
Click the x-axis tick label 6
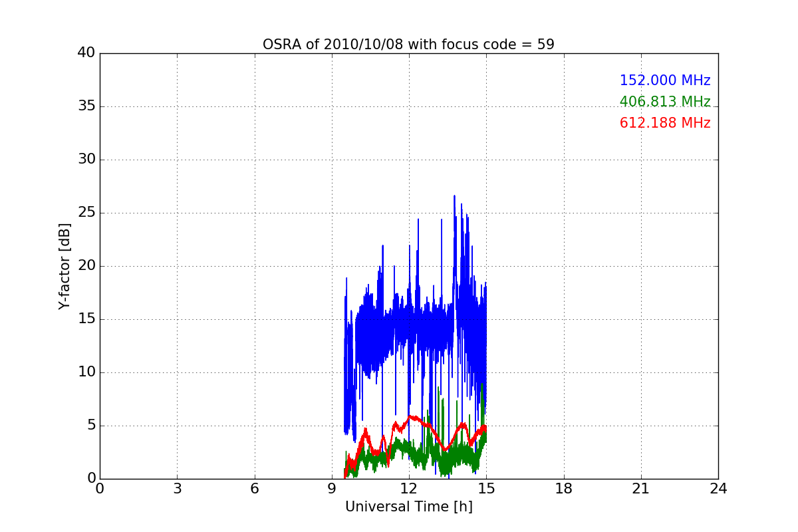(x=254, y=489)
